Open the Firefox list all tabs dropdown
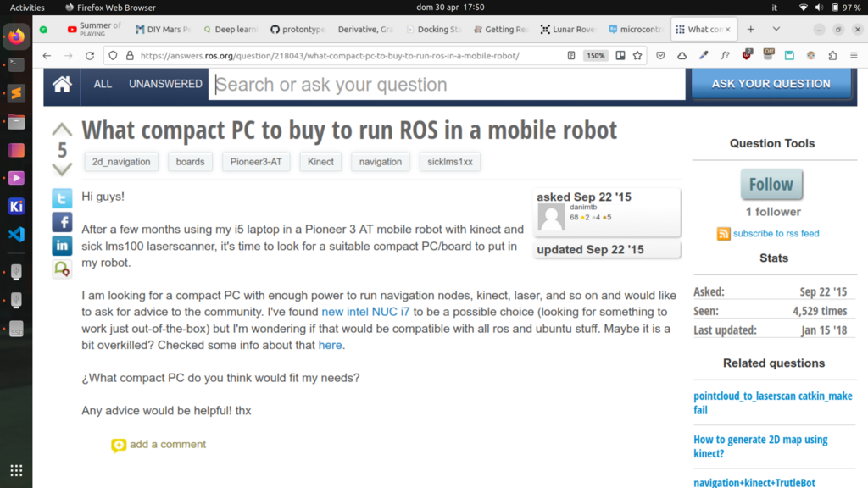Viewport: 868px width, 488px height. click(x=774, y=29)
